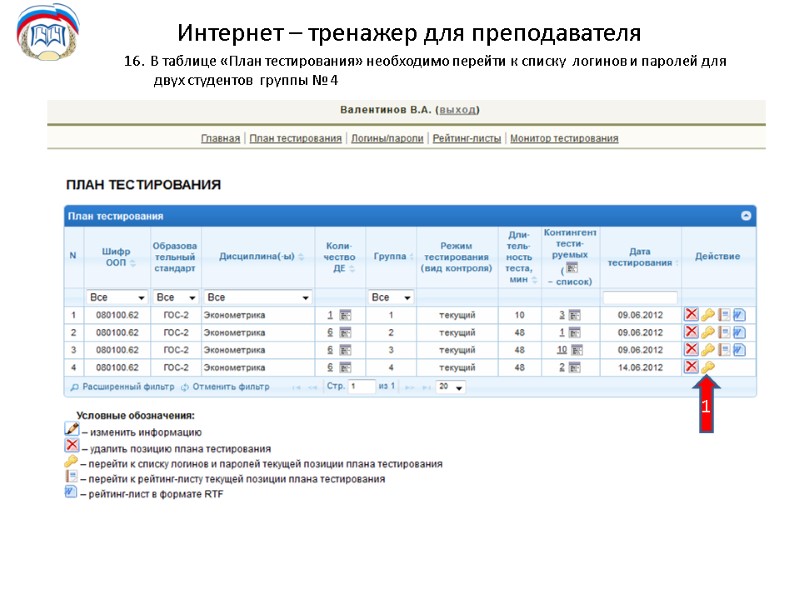Download RTF rating sheet for row 3
800x600 pixels.
pyautogui.click(x=739, y=350)
